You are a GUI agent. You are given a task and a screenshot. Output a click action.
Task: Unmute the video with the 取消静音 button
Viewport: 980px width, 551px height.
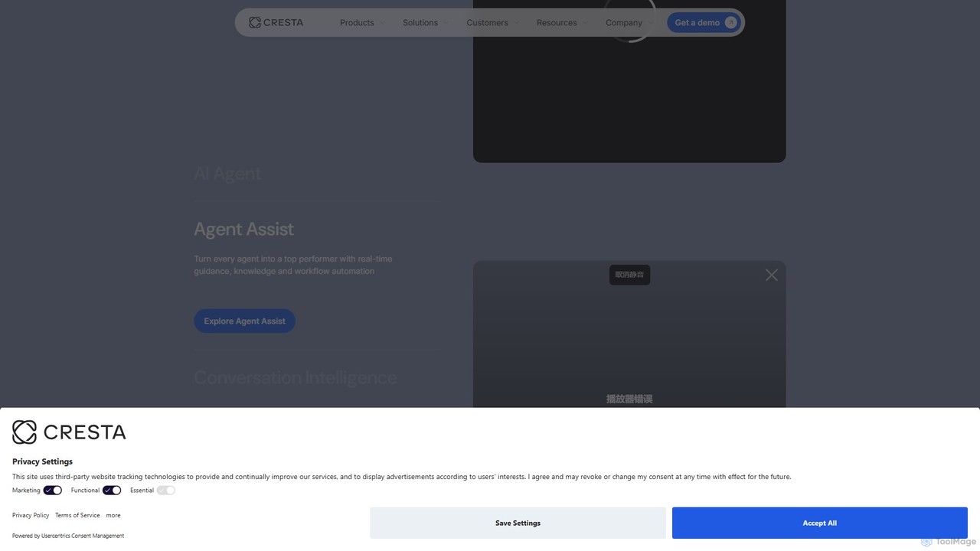point(629,275)
